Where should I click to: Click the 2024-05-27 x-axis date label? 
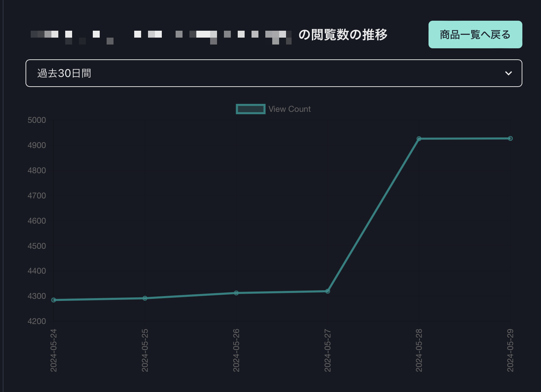(328, 350)
